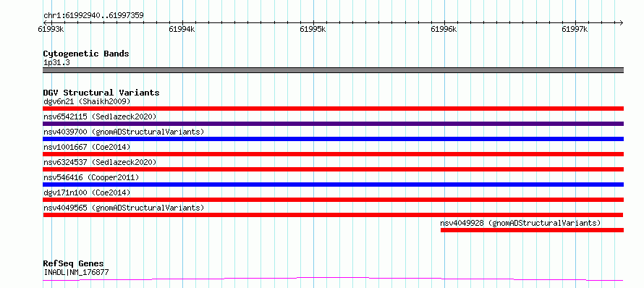The image size is (644, 288).
Task: Click the purple nsv6542115 variant bar
Action: click(333, 124)
